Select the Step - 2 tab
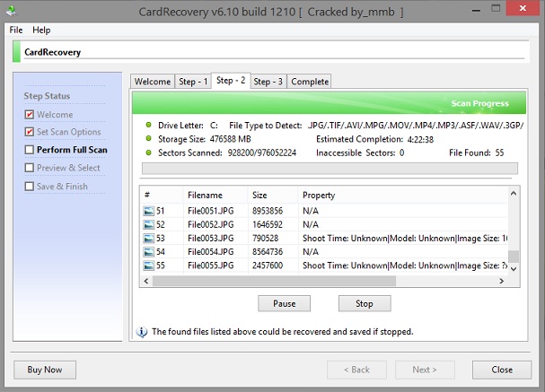 pos(231,81)
